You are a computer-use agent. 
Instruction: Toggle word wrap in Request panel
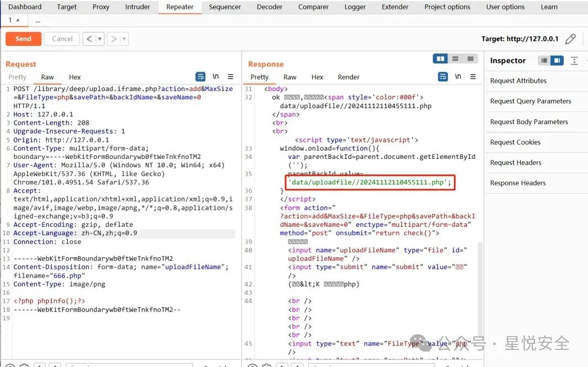pyautogui.click(x=200, y=77)
